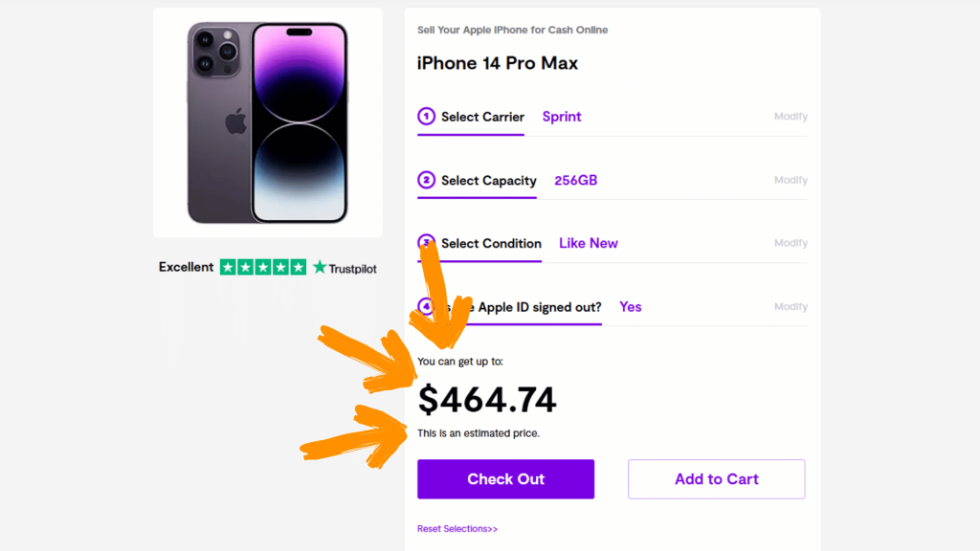The height and width of the screenshot is (551, 980).
Task: Click Reset Selections link
Action: (457, 528)
